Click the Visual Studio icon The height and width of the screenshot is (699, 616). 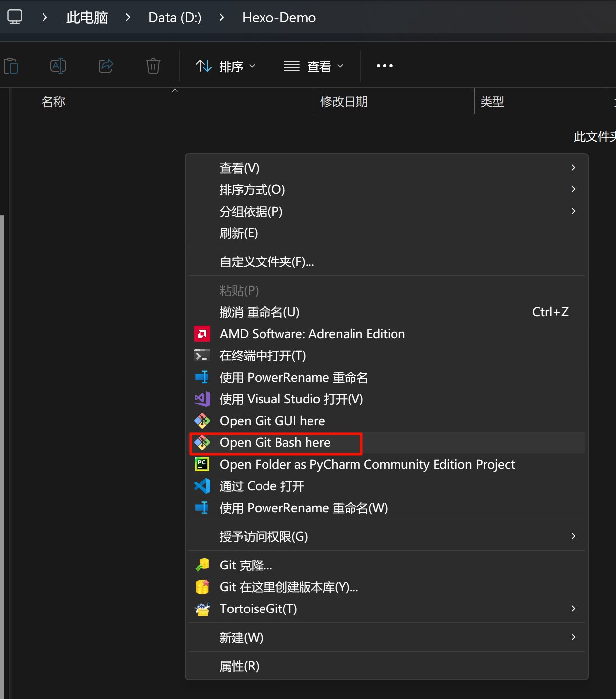202,399
